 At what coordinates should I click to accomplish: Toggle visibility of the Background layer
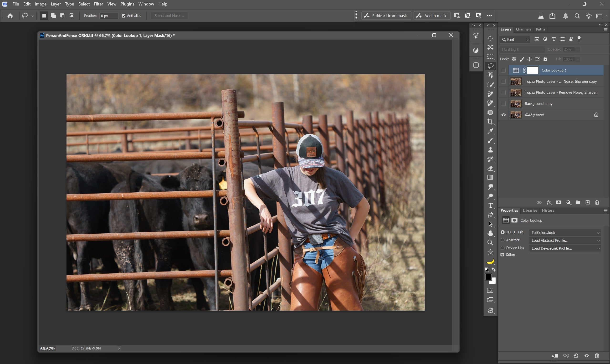pos(503,115)
